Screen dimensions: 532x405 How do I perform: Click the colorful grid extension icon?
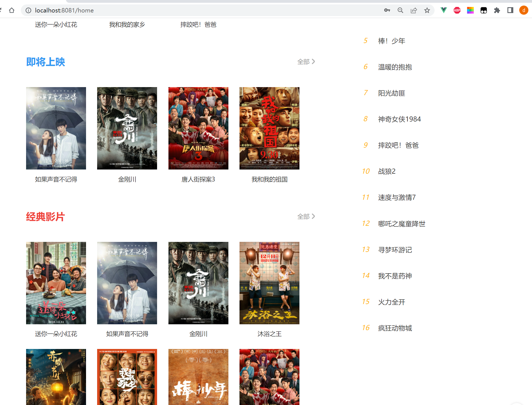470,10
